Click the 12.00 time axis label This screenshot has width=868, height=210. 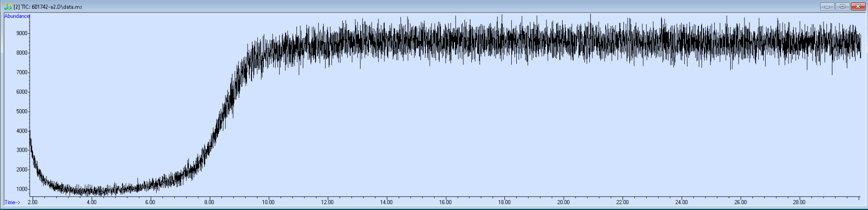pos(327,203)
